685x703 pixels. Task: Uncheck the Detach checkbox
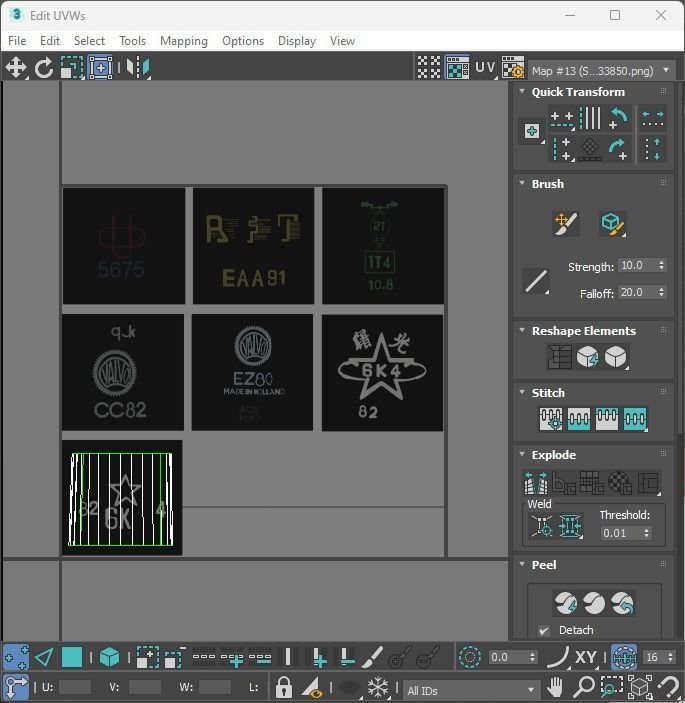544,630
